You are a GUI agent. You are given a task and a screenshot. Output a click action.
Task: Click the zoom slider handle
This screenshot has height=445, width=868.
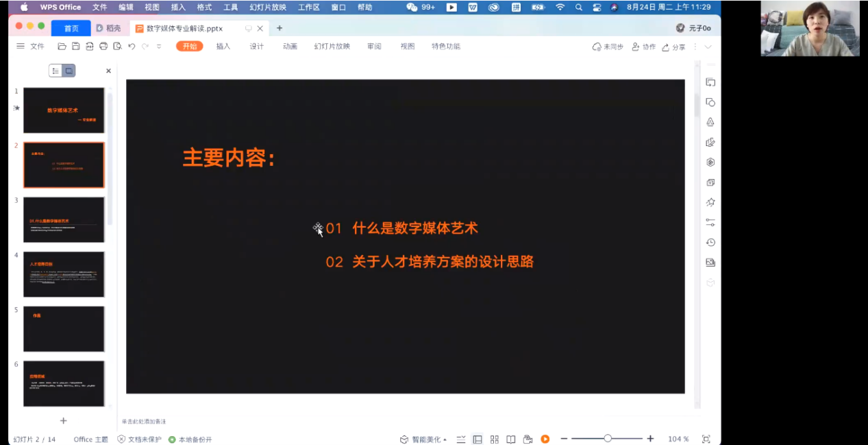[x=608, y=439]
